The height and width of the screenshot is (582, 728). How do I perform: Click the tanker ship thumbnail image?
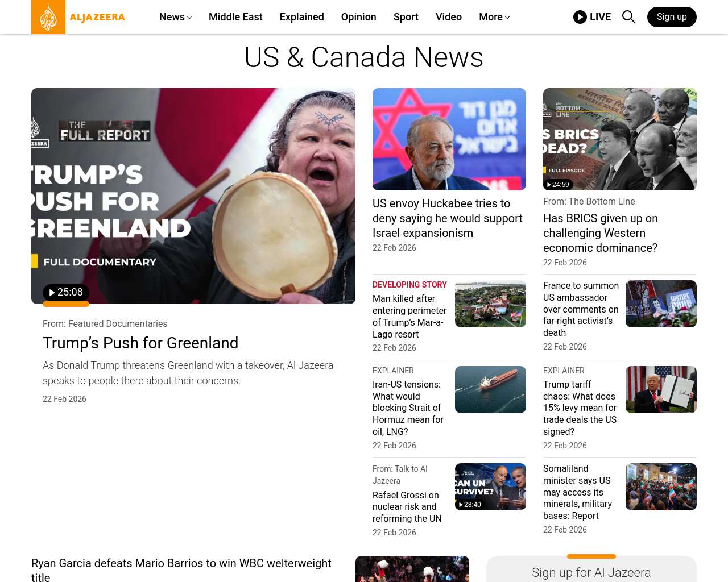pos(490,389)
